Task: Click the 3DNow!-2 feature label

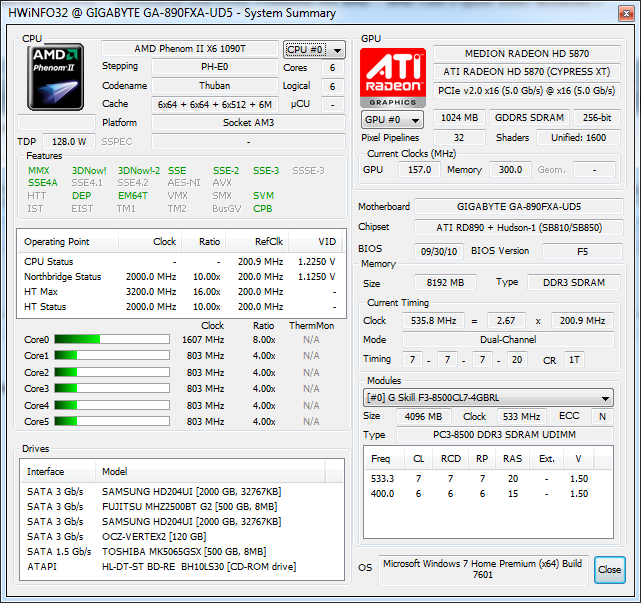Action: [x=139, y=171]
